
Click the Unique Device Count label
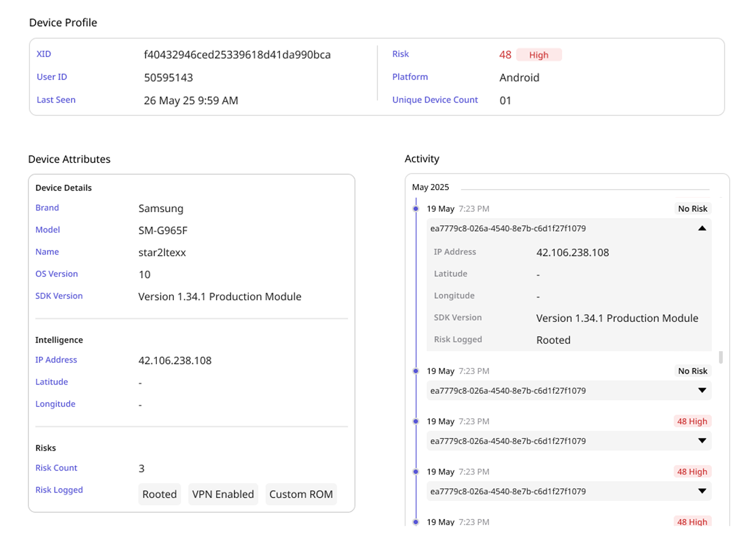[x=435, y=100]
